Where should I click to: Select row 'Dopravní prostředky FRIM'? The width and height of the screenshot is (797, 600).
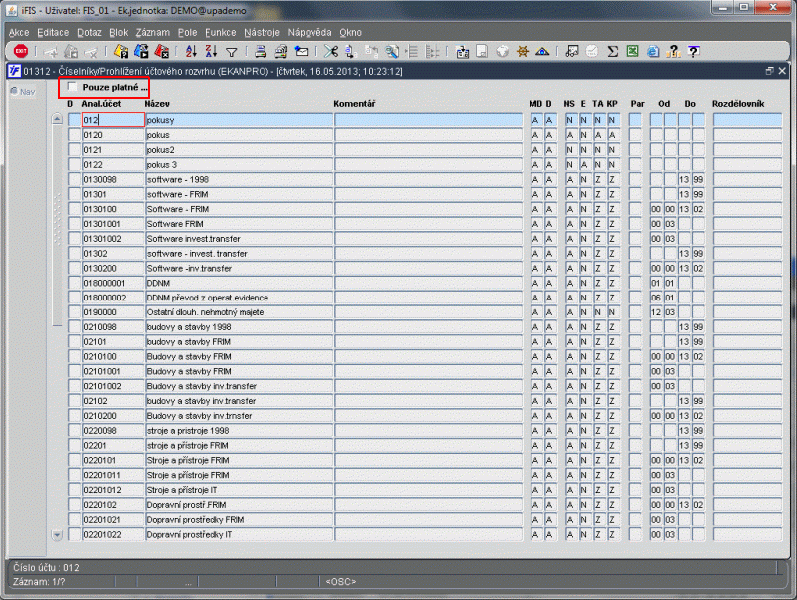coord(239,520)
